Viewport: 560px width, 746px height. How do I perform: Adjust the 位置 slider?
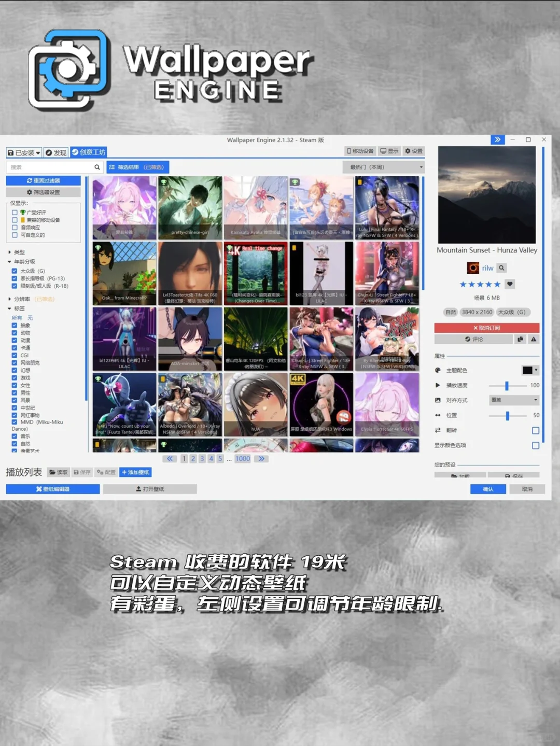pyautogui.click(x=508, y=415)
